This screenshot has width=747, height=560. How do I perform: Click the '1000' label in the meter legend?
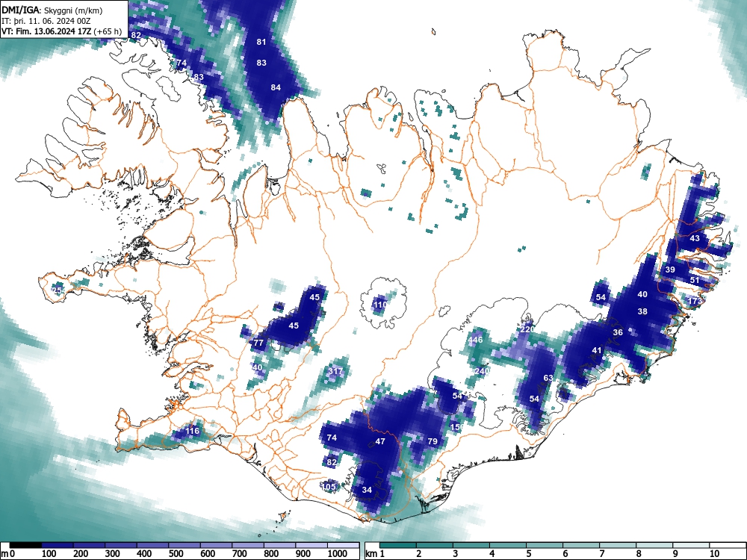click(x=338, y=553)
